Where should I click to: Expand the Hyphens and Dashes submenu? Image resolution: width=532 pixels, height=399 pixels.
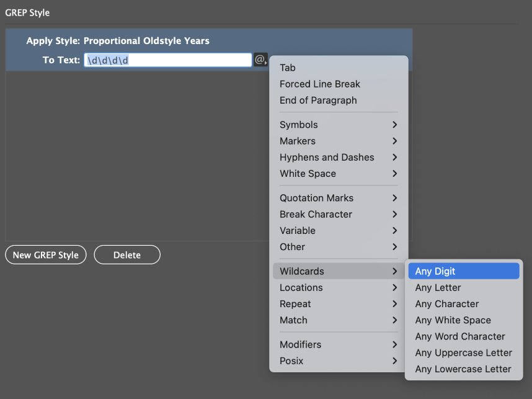click(339, 157)
